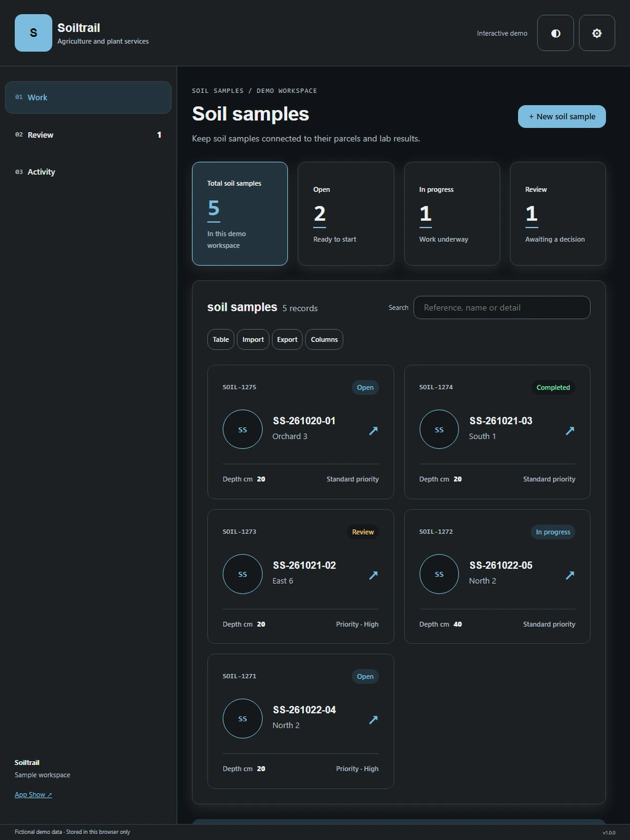Viewport: 630px width, 840px height.
Task: Click the Fictional demo data footer note
Action: coord(72,832)
